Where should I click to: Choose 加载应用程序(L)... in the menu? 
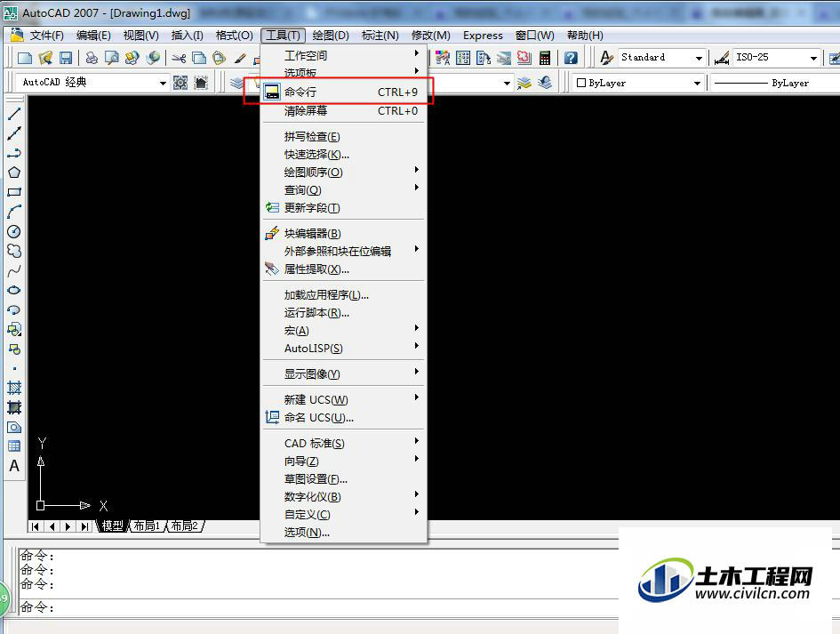coord(343,294)
